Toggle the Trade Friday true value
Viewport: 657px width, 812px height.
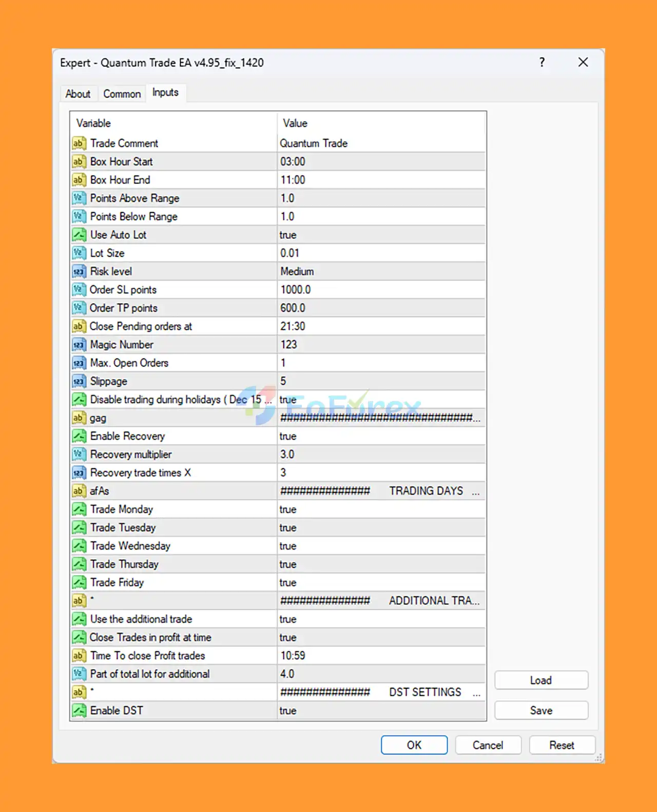(381, 582)
